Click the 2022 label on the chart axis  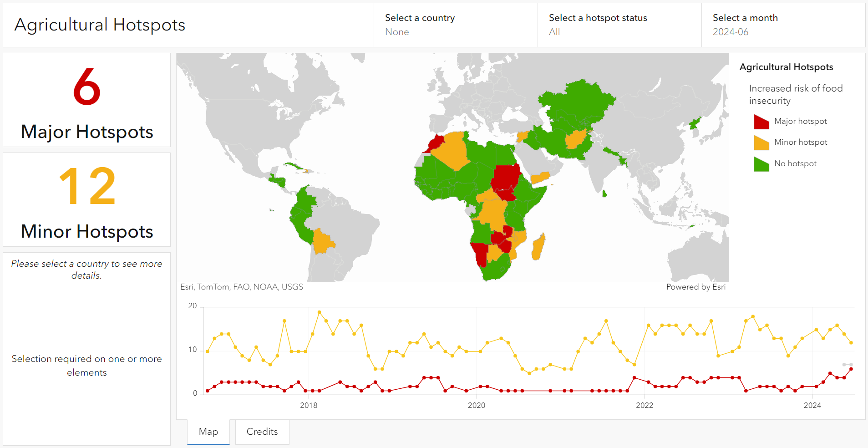tap(645, 405)
